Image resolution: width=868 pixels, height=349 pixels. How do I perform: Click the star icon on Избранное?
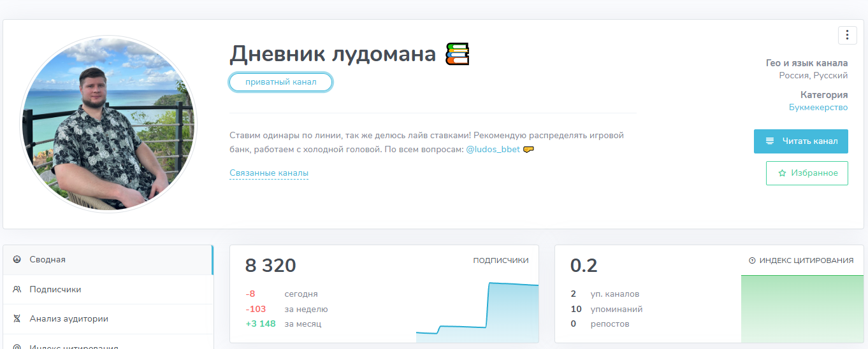[x=782, y=173]
